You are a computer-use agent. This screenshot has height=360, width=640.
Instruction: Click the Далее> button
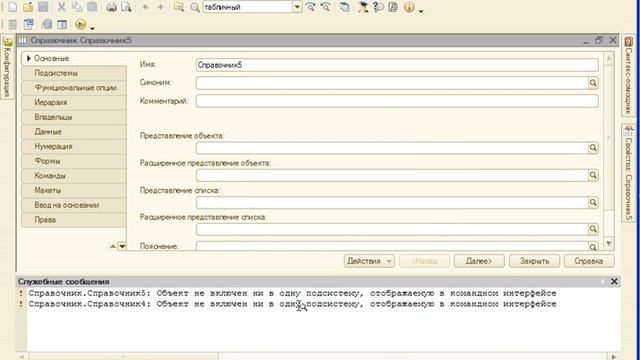click(x=479, y=261)
